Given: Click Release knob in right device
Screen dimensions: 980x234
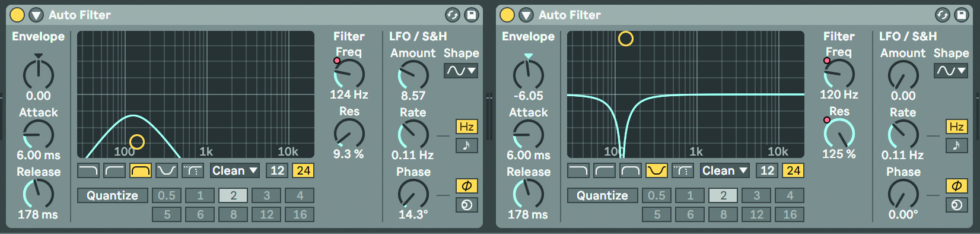Looking at the screenshot, I should point(528,194).
